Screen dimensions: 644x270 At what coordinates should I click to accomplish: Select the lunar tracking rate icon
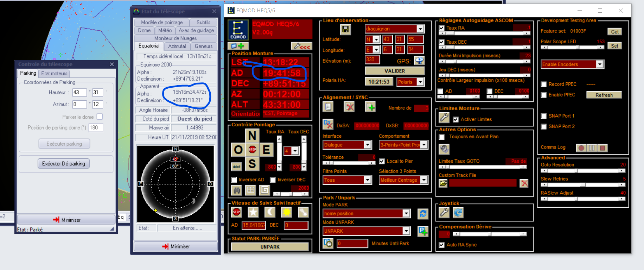coord(270,212)
